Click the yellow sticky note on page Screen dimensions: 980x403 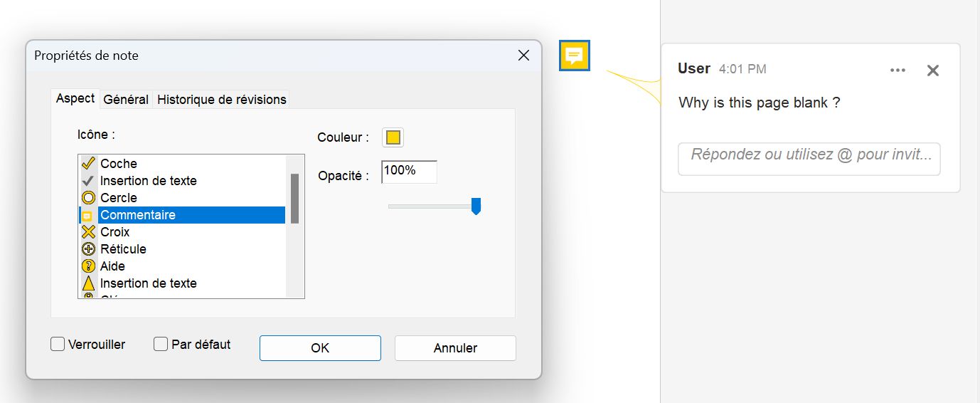(x=574, y=56)
